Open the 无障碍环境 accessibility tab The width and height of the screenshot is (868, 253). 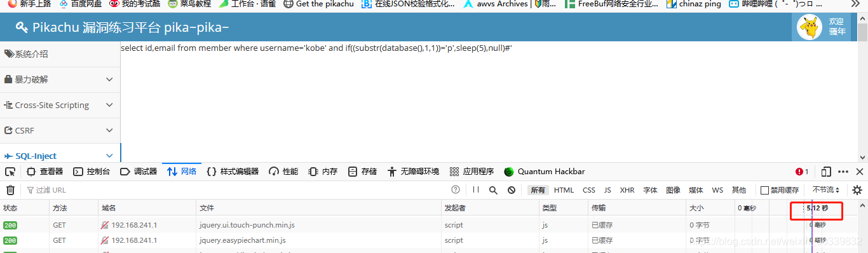[x=413, y=172]
